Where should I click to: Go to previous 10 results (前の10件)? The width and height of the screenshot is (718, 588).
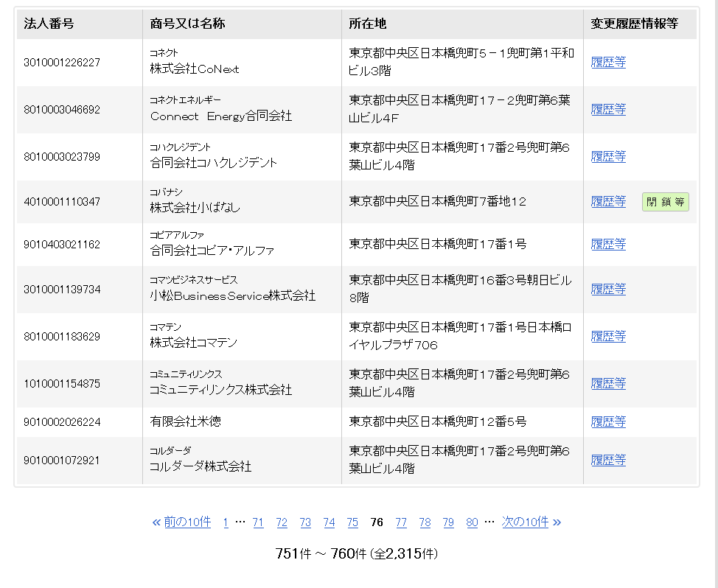pos(181,522)
